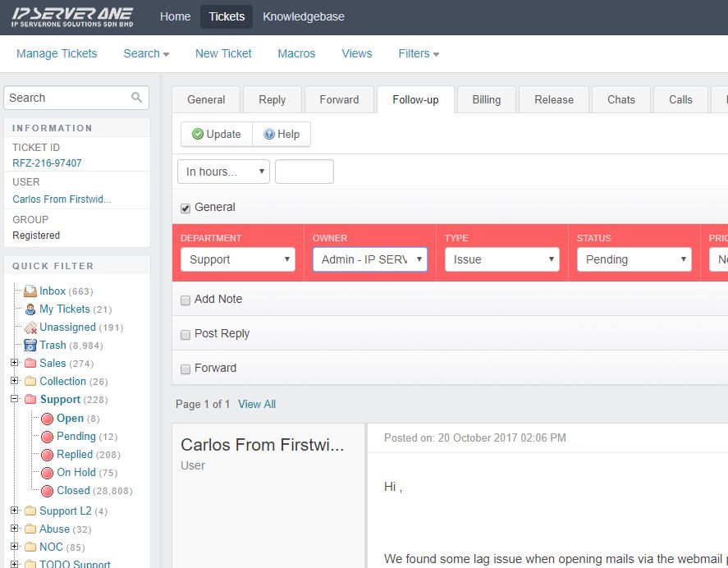The width and height of the screenshot is (728, 568).
Task: Open ticket ID RFZ-216-97407 link
Action: click(x=47, y=163)
